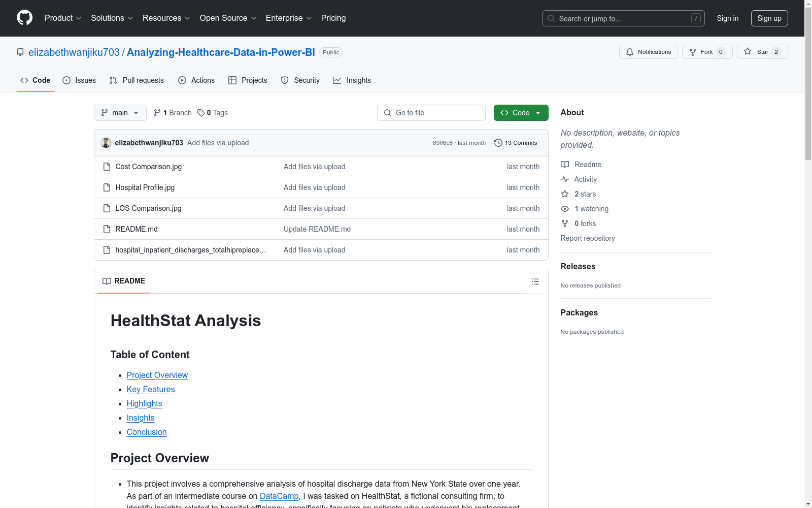View 13 Commits history
The height and width of the screenshot is (508, 812).
pos(516,143)
